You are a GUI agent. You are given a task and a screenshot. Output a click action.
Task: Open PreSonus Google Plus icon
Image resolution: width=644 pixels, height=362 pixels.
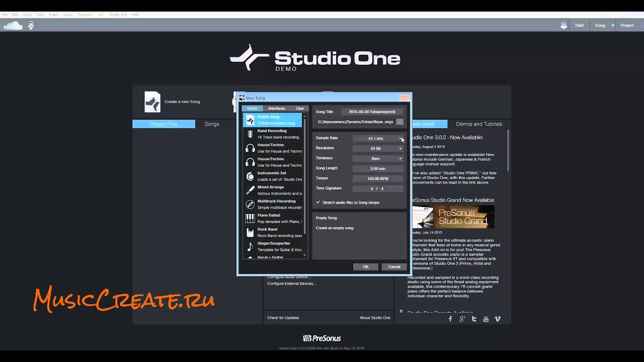[462, 319]
